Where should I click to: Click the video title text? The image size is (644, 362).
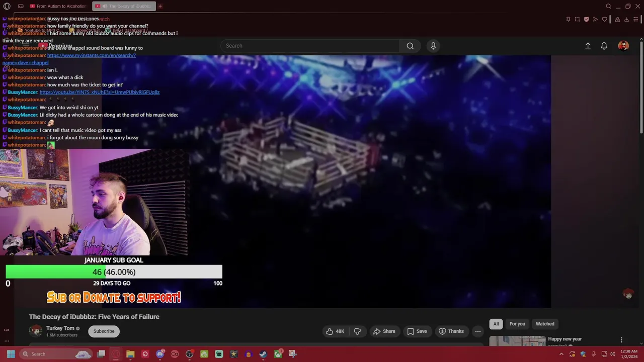(x=94, y=317)
